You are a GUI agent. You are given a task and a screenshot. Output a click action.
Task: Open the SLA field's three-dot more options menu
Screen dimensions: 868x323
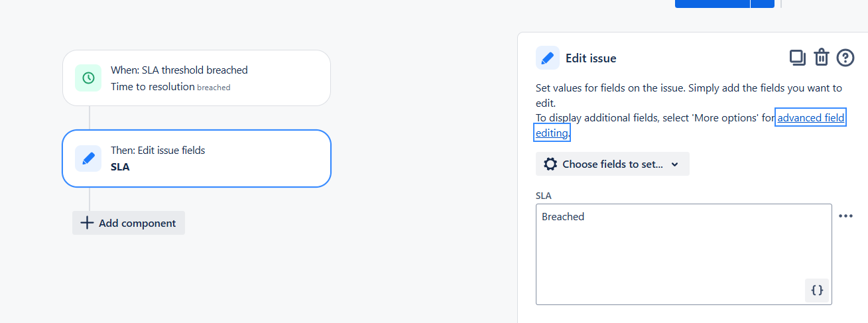tap(845, 216)
